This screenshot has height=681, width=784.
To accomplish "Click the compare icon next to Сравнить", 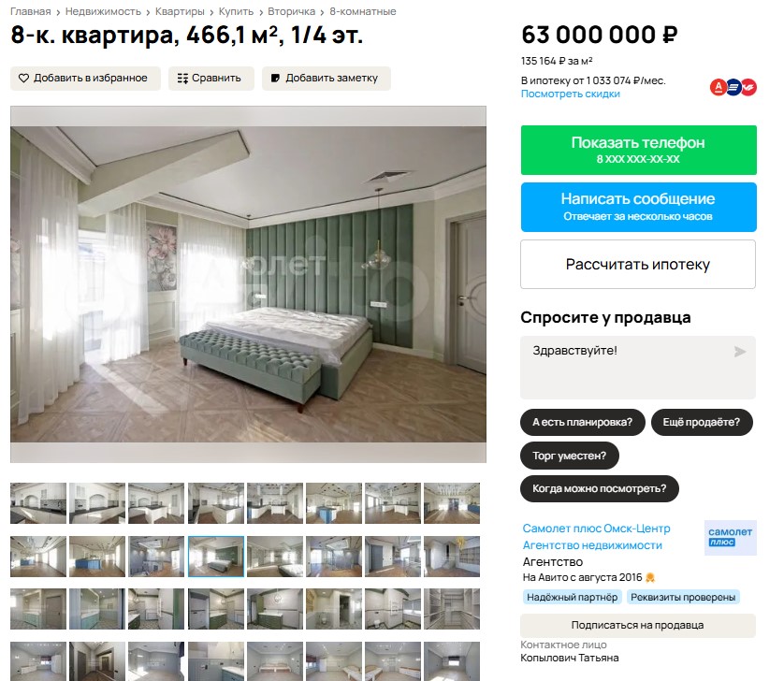I will 183,79.
